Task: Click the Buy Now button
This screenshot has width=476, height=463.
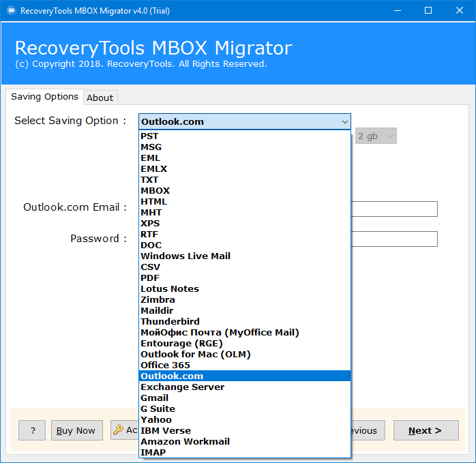Action: point(77,430)
